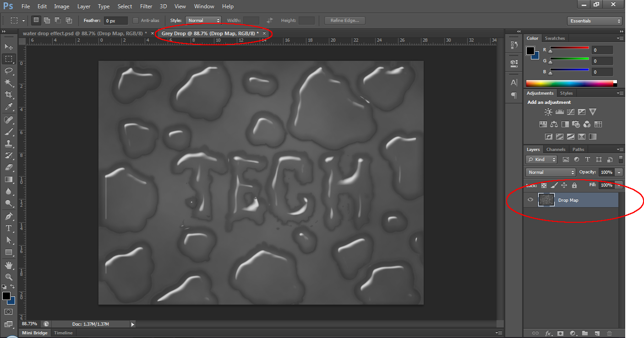Screen dimensions: 644x338
Task: Swap foreground and background colors
Action: (x=12, y=286)
